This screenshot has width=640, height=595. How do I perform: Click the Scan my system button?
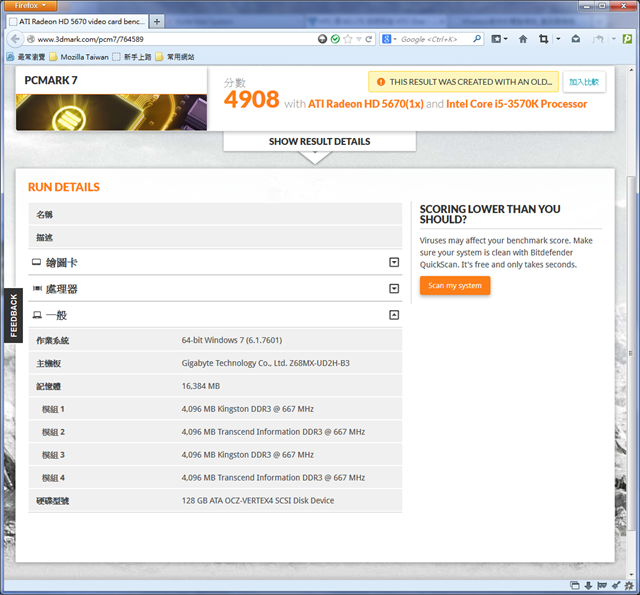455,286
